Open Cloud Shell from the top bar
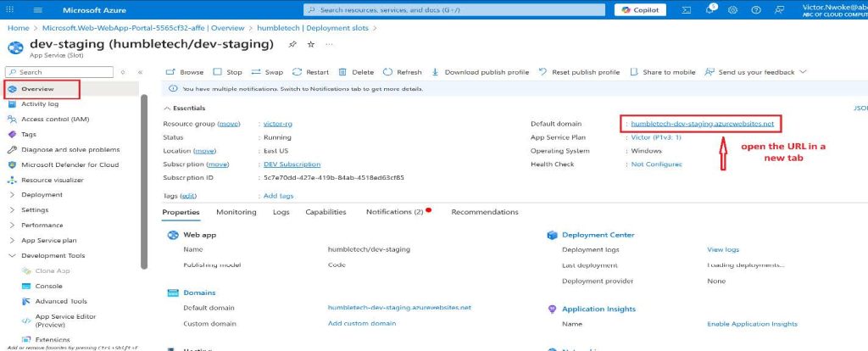This screenshot has width=868, height=351. coord(686,10)
